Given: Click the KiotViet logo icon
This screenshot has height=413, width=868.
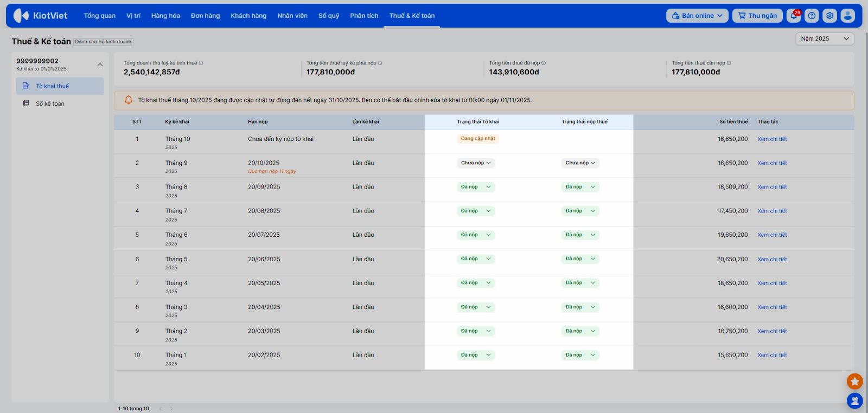Looking at the screenshot, I should click(21, 16).
